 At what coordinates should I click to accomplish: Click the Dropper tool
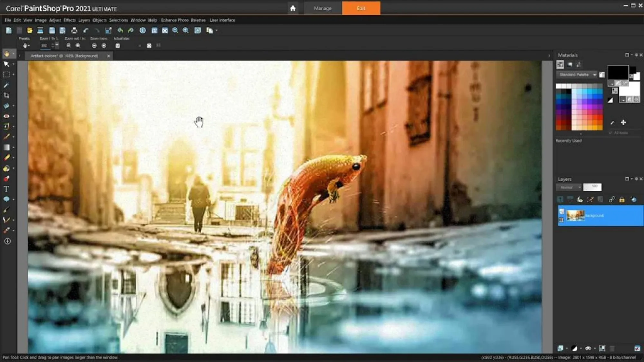(x=6, y=85)
